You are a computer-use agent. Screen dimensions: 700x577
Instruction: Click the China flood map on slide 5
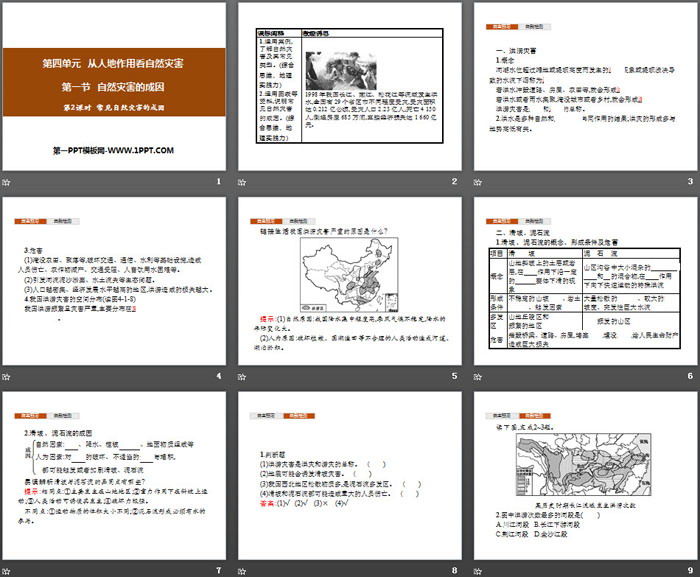point(349,275)
